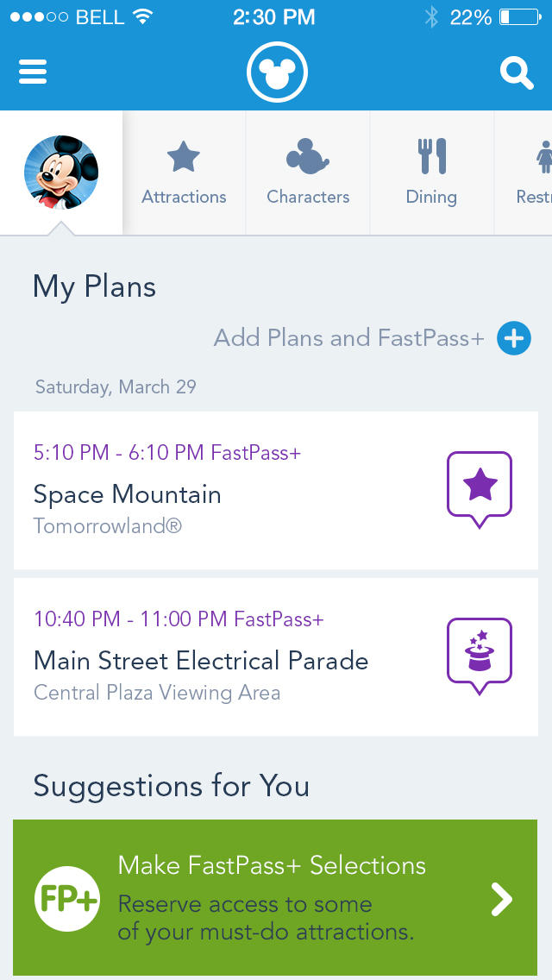Screen dimensions: 552x980
Task: Open the Space Mountain plan title
Action: 128,494
